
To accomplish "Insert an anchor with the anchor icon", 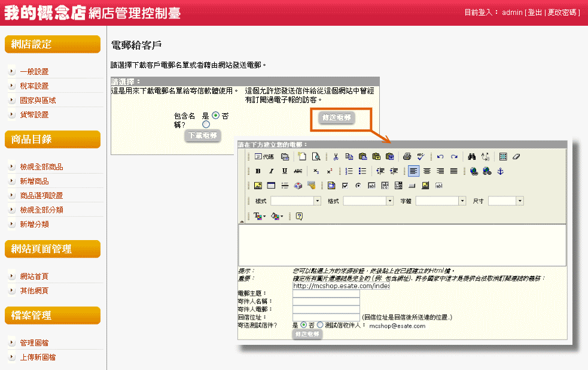I will pos(501,171).
